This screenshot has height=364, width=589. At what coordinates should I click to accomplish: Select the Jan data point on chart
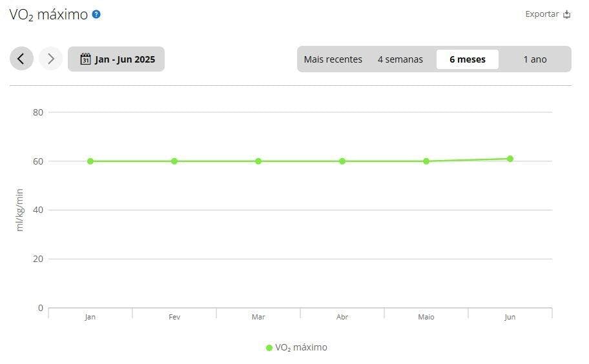[x=90, y=161]
